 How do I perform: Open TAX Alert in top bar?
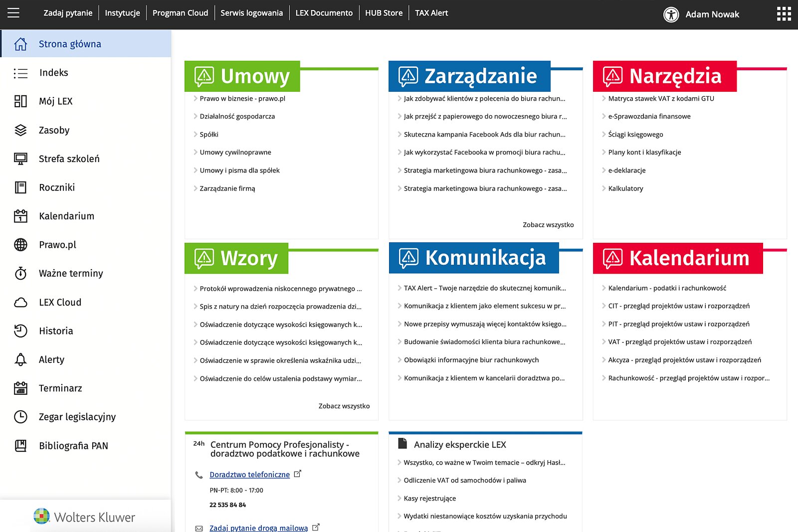pyautogui.click(x=431, y=13)
